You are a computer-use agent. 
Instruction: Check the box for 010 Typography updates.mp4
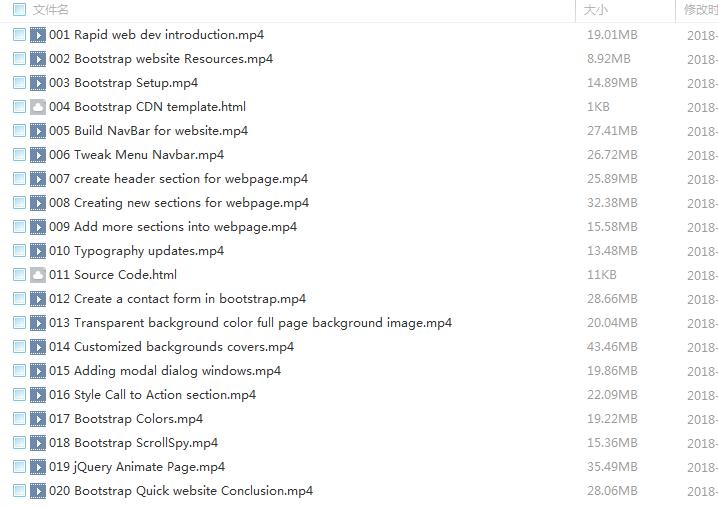[x=19, y=251]
